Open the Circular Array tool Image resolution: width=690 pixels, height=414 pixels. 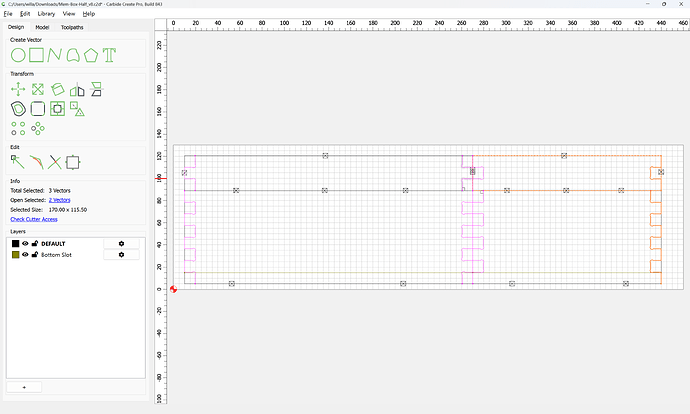click(x=38, y=128)
